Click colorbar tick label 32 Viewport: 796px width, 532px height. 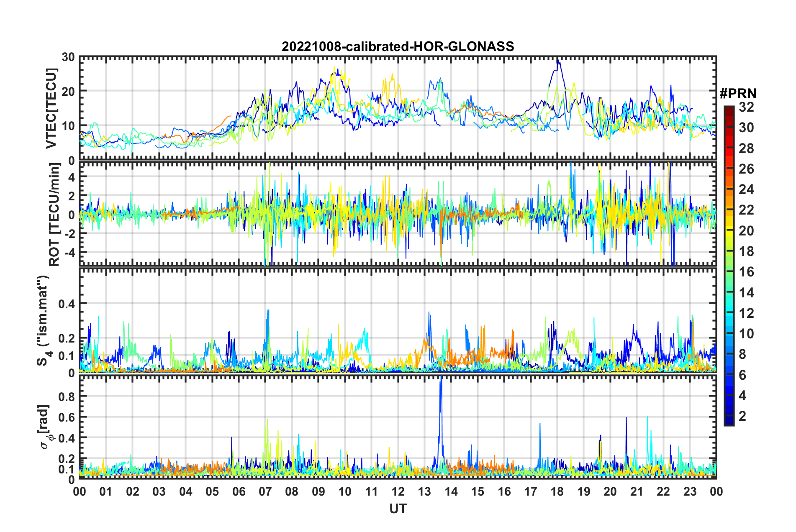[x=746, y=107]
